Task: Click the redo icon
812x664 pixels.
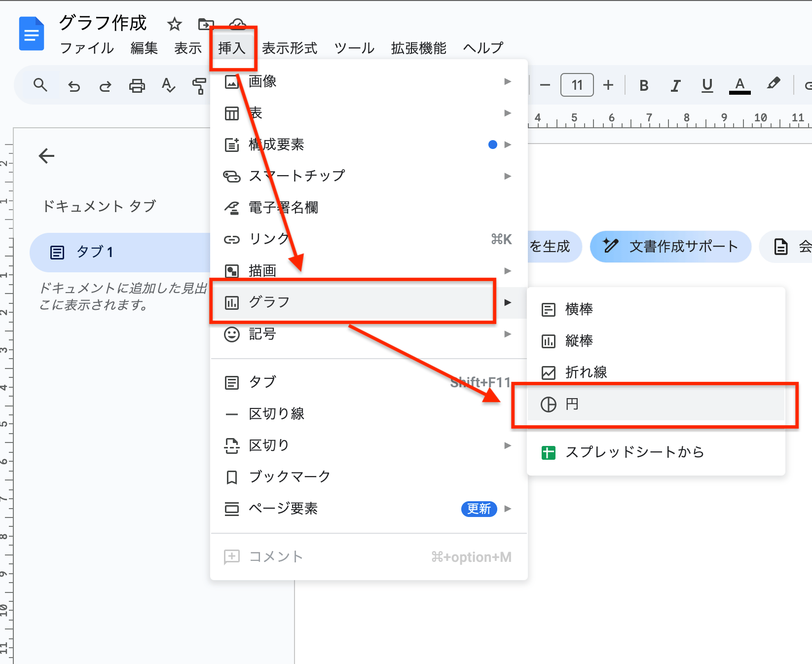Action: (105, 85)
